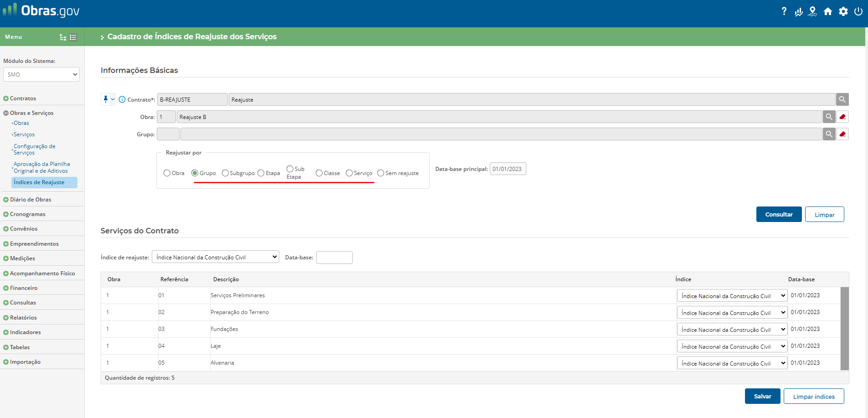Open the settings gear icon
Image resolution: width=868 pixels, height=418 pixels.
(843, 11)
